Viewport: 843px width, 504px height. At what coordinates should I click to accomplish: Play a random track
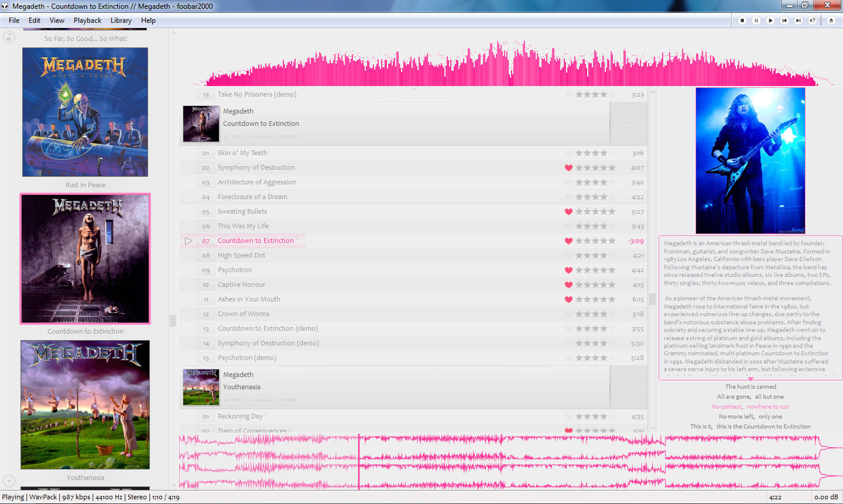pyautogui.click(x=813, y=20)
